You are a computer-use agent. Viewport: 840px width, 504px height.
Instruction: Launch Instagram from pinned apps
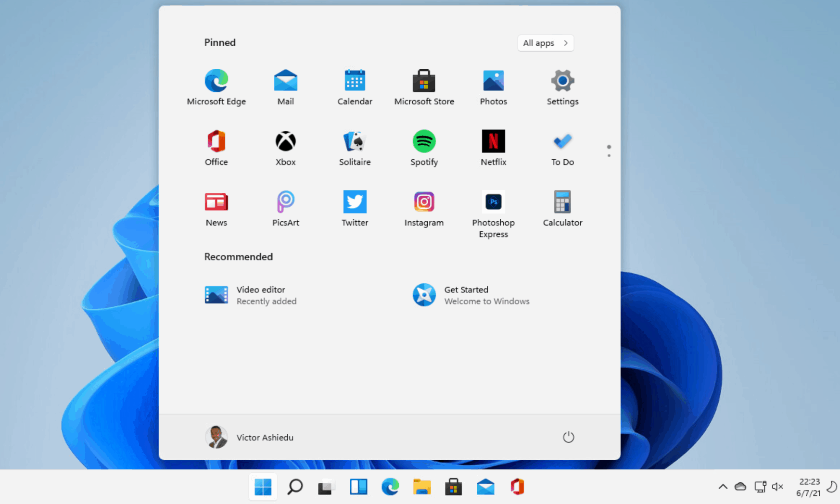coord(424,209)
